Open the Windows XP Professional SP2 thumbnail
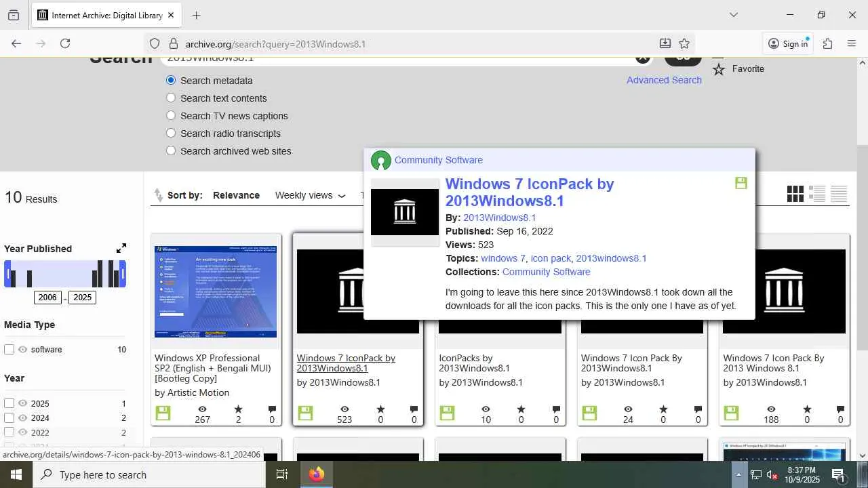The height and width of the screenshot is (488, 868). click(216, 291)
